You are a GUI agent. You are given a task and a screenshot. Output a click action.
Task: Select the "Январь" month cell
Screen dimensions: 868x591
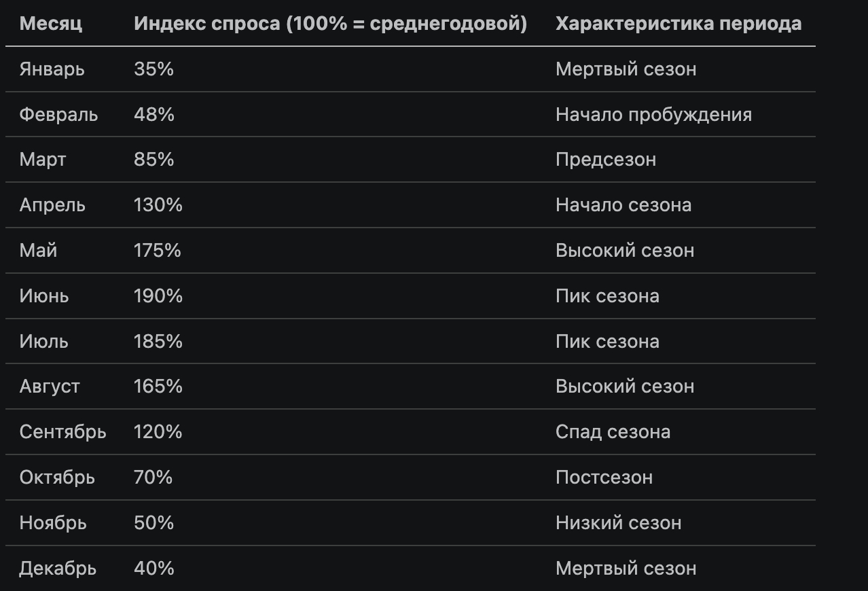pyautogui.click(x=52, y=69)
